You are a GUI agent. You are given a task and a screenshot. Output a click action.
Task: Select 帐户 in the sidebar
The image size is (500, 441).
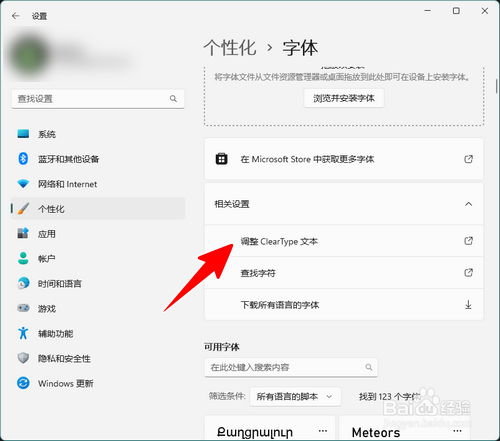click(x=98, y=258)
